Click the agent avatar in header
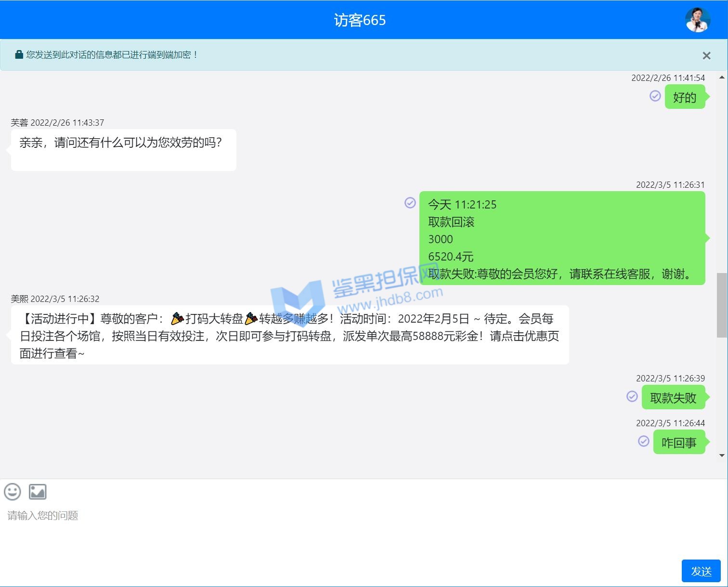The image size is (728, 587). click(x=698, y=20)
